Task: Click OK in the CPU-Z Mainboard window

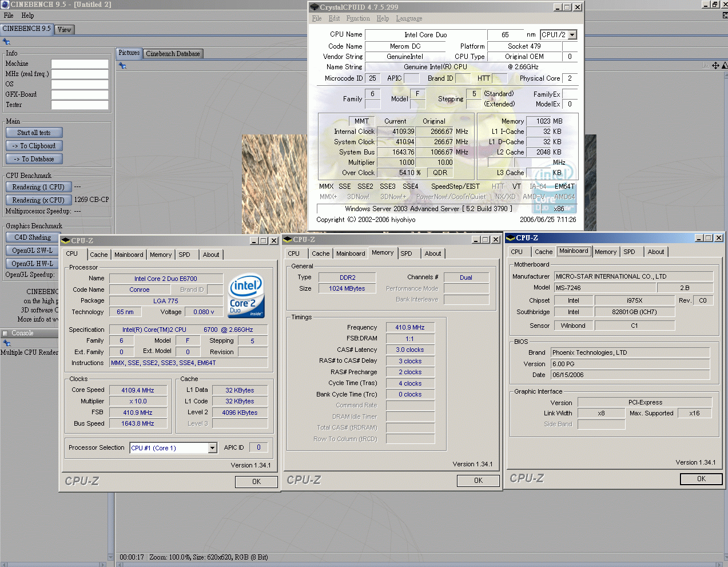Action: [x=701, y=479]
